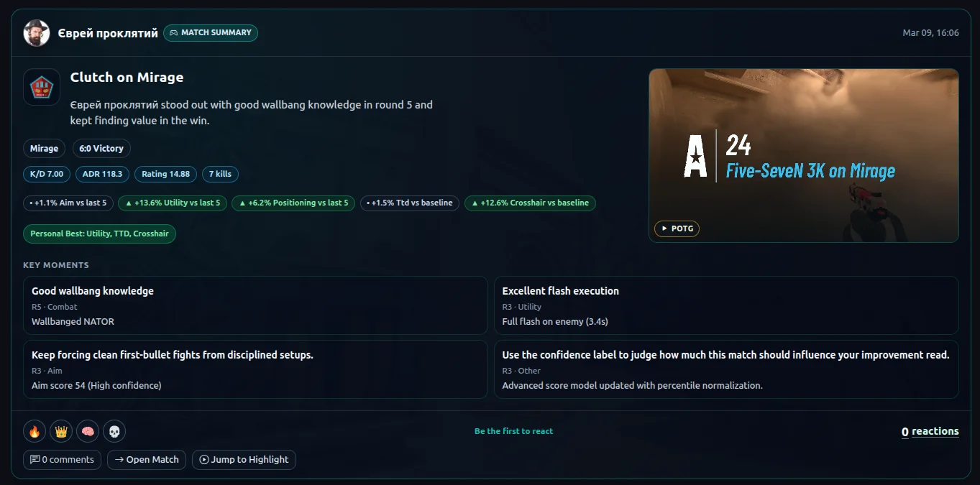Screen dimensions: 980x485
Task: Click the red team badge icon
Action: click(42, 87)
